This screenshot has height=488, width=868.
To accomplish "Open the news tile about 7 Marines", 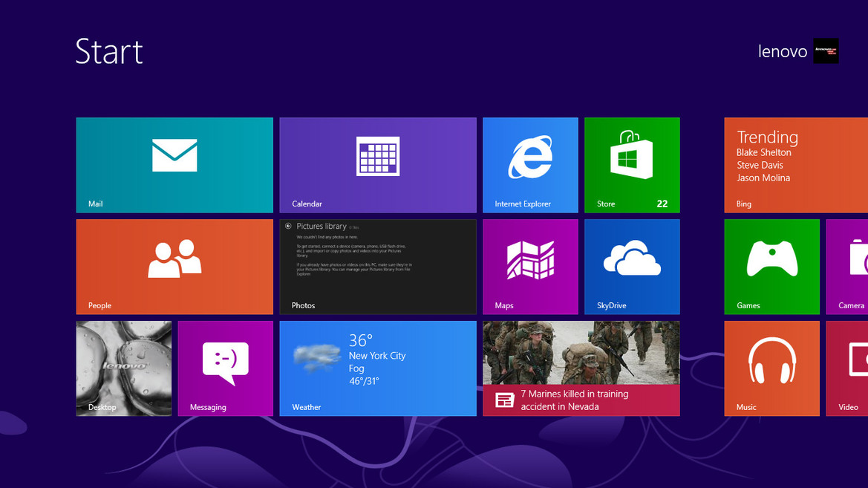I will coord(581,368).
